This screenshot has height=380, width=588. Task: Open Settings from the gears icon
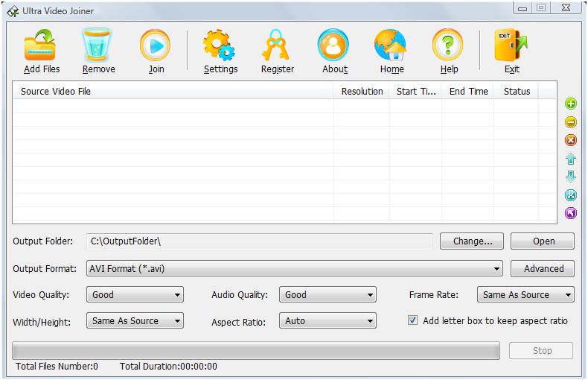[219, 45]
